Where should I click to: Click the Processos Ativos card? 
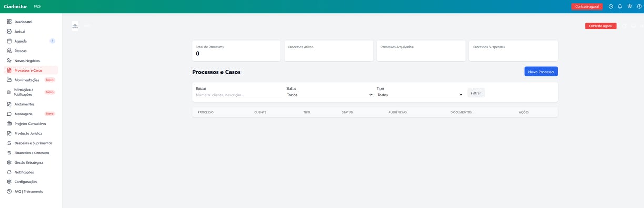(329, 51)
